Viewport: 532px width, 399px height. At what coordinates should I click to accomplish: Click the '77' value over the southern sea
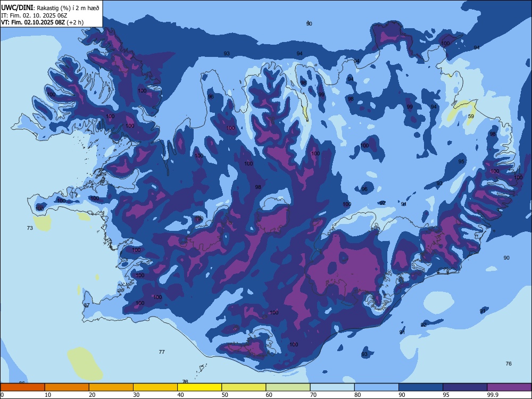click(x=162, y=352)
